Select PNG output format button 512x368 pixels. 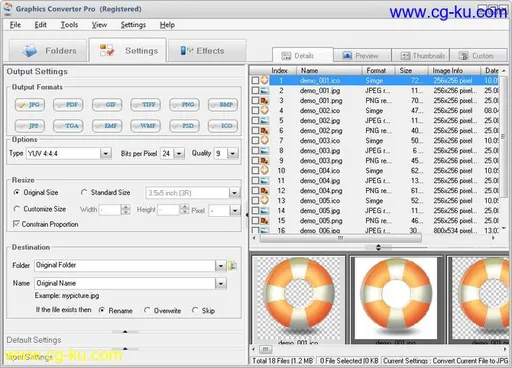point(184,105)
